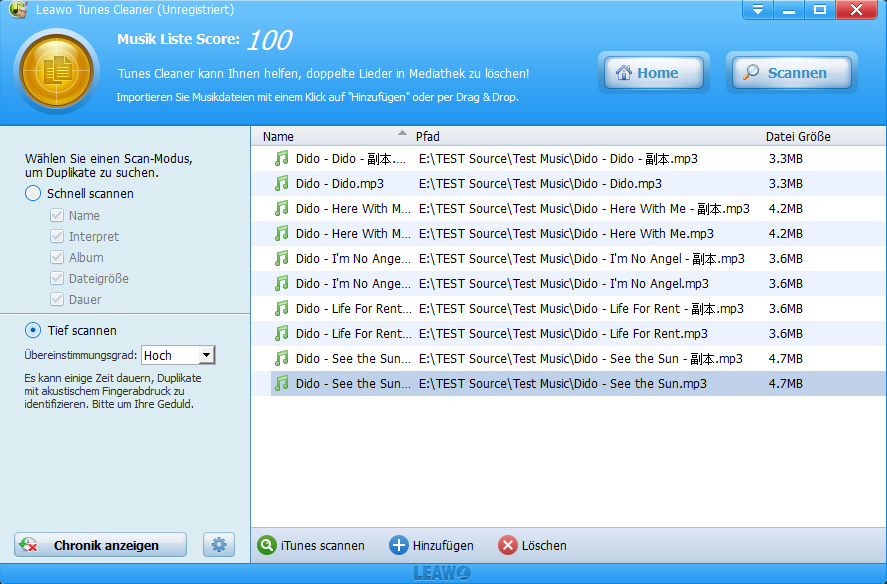887x584 pixels.
Task: Click the note icon of I'm No Angel - 副本.mp3 row
Action: pos(281,258)
